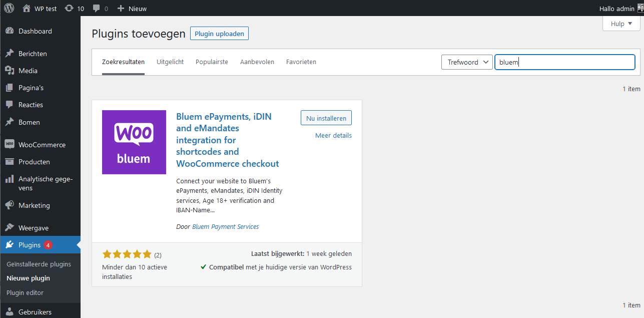Open the Trefwoord search filter dropdown
The image size is (644, 318).
466,62
